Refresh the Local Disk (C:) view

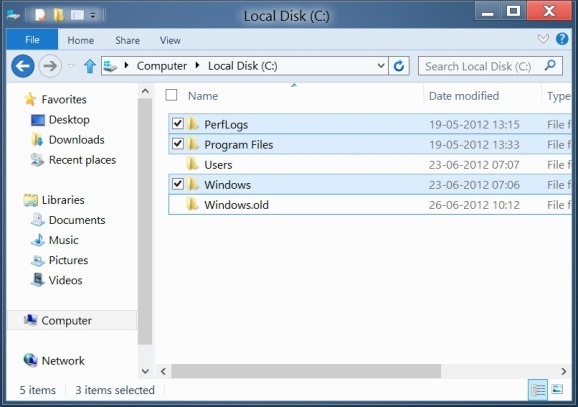[x=399, y=66]
